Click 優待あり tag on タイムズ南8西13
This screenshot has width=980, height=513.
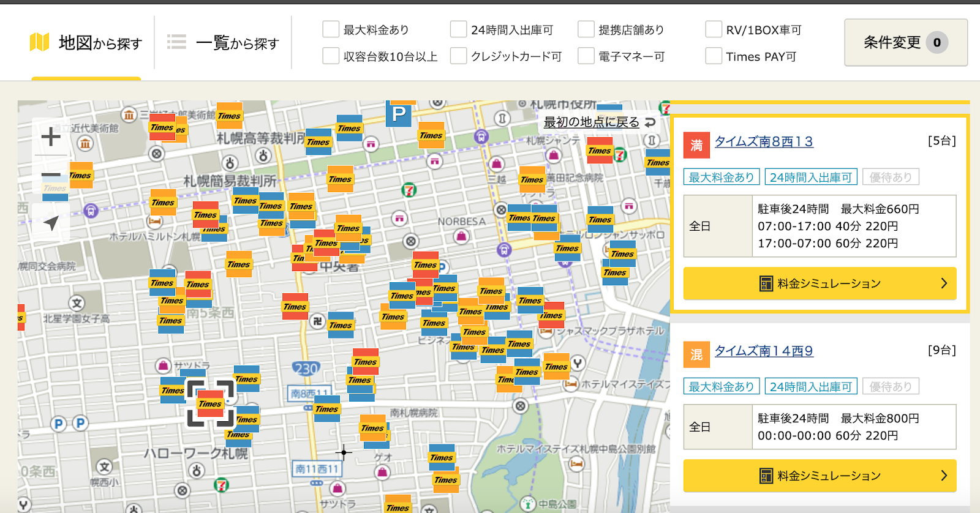(891, 178)
